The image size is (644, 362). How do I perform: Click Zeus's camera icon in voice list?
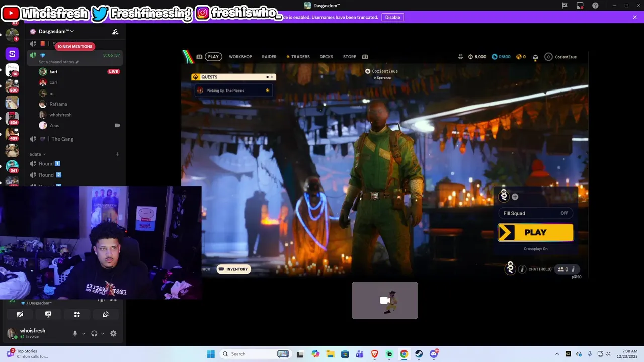click(x=117, y=125)
